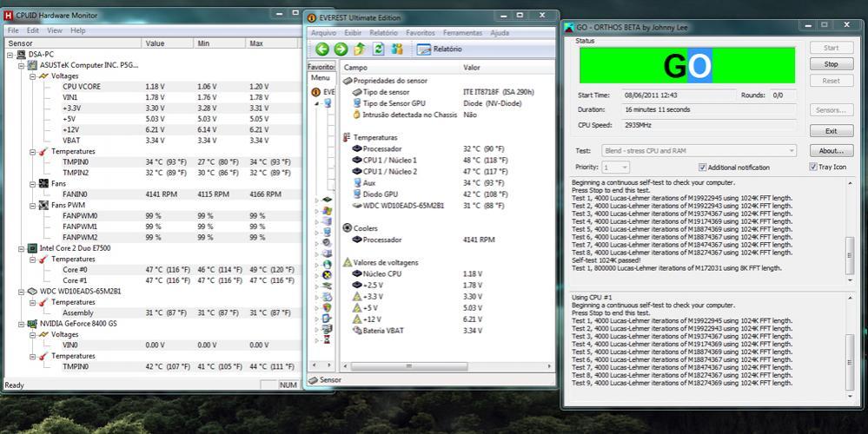Click the Value column header in HWMonitor
The width and height of the screenshot is (868, 434).
166,43
